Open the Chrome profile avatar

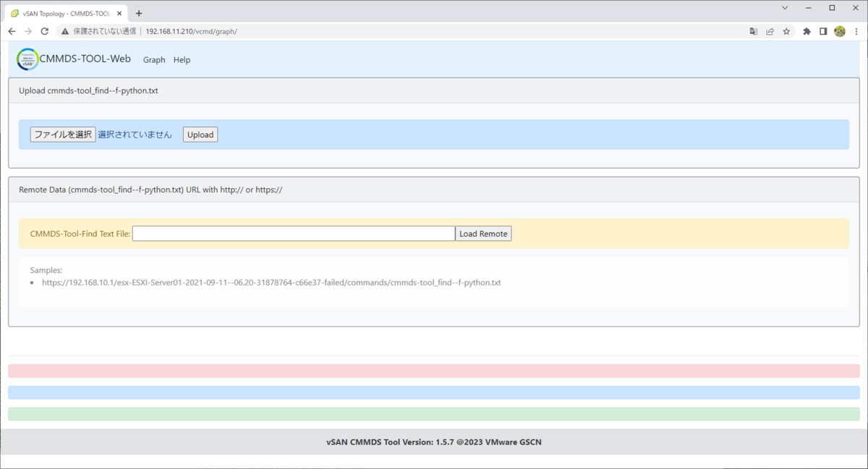click(x=840, y=31)
